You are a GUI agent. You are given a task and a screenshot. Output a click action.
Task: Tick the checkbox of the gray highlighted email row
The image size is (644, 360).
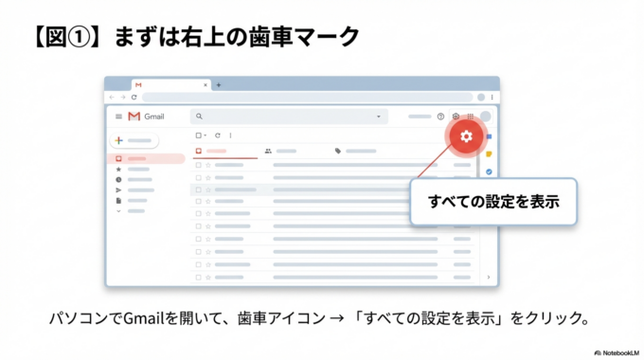tap(198, 189)
